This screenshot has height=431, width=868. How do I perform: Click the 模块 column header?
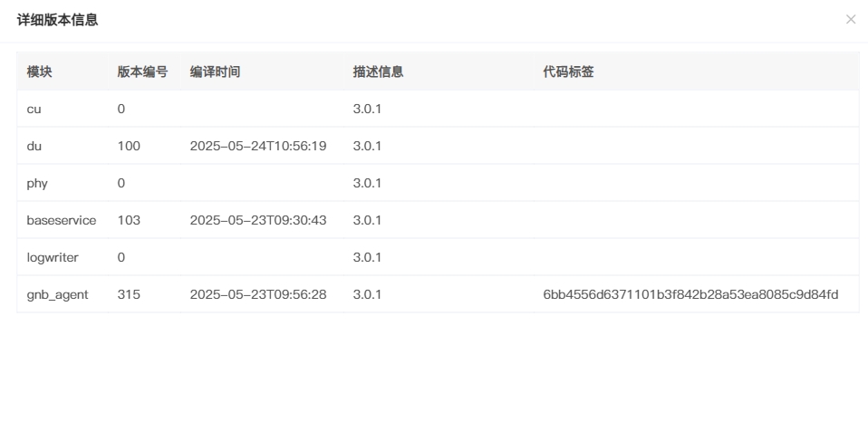click(x=39, y=72)
